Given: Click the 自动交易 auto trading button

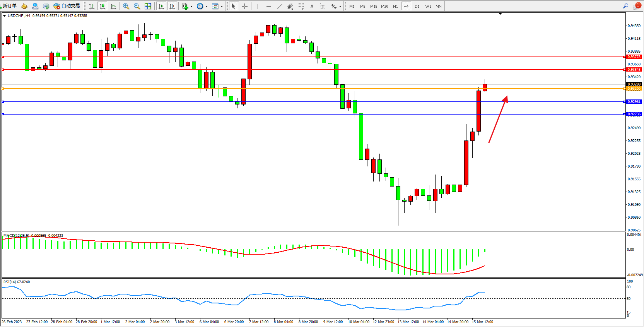Looking at the screenshot, I should pos(67,6).
